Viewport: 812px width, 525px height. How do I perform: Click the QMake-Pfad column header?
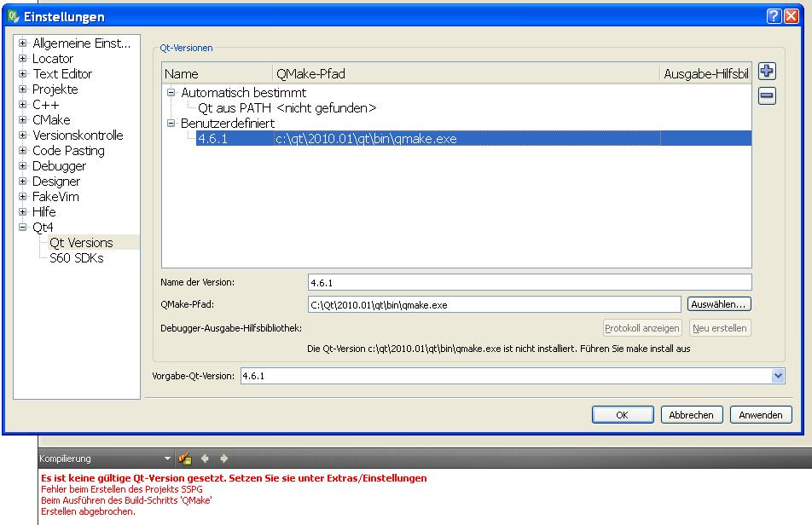tap(466, 74)
